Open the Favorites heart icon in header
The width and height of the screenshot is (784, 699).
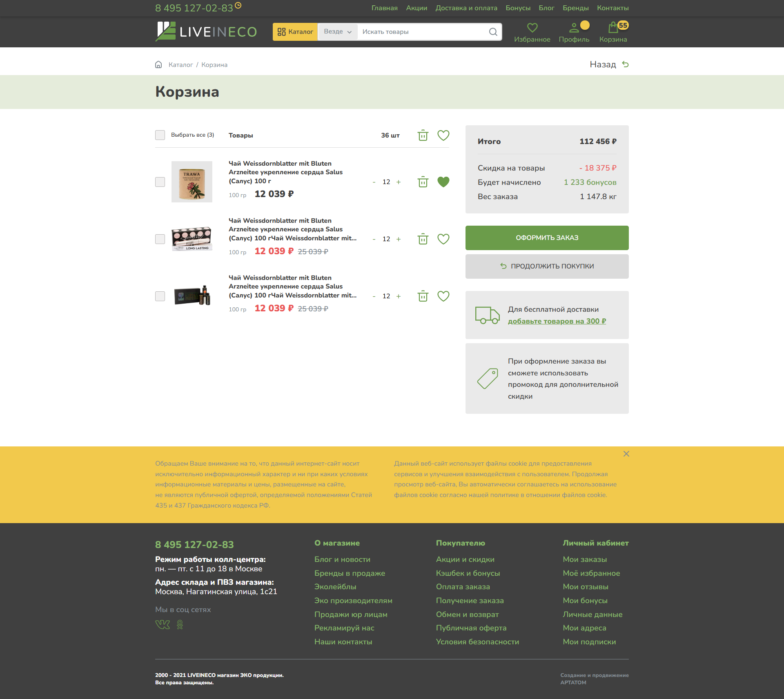click(x=532, y=28)
